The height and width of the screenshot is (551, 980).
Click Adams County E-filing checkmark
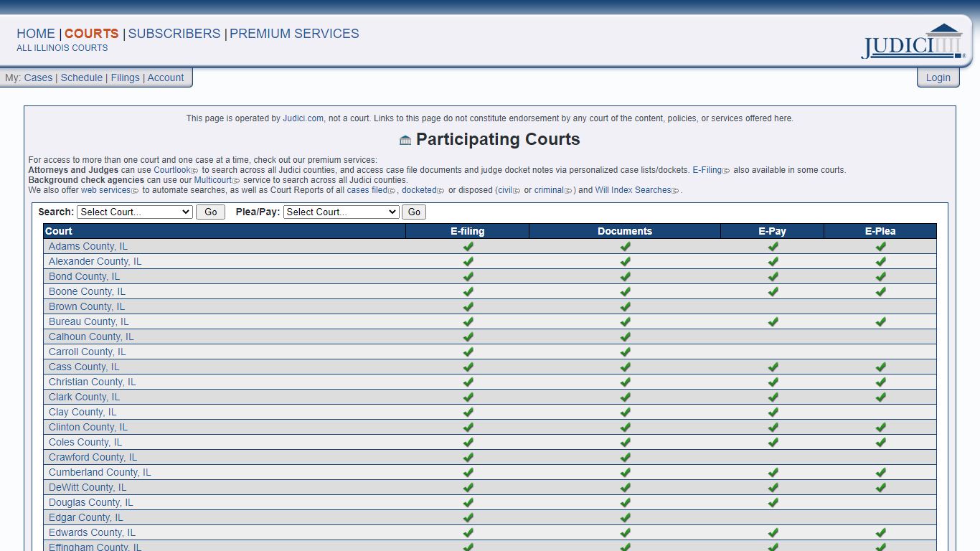coord(468,246)
